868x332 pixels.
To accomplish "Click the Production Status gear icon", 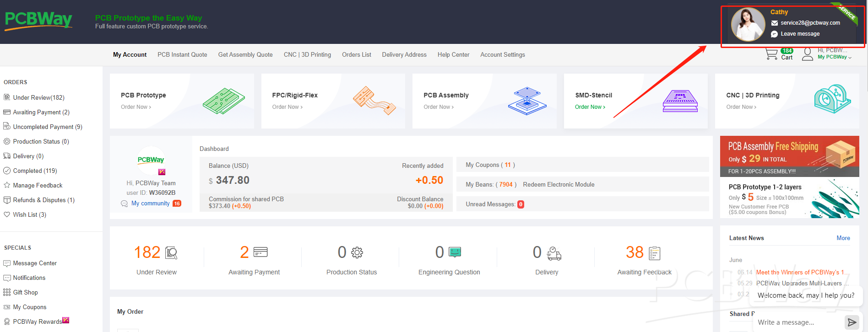I will coord(357,252).
